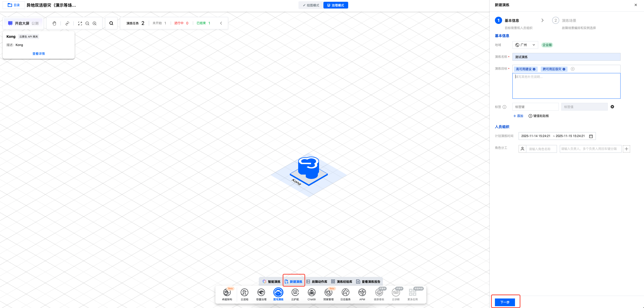Click the 标签键 tag key input field
Viewport: 644px width, 308px height.
535,107
